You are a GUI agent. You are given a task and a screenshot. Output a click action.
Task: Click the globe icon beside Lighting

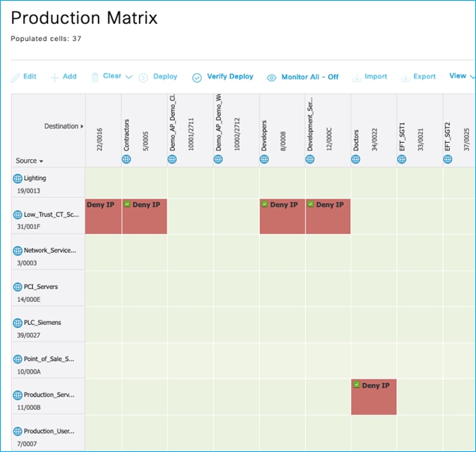[x=18, y=179]
